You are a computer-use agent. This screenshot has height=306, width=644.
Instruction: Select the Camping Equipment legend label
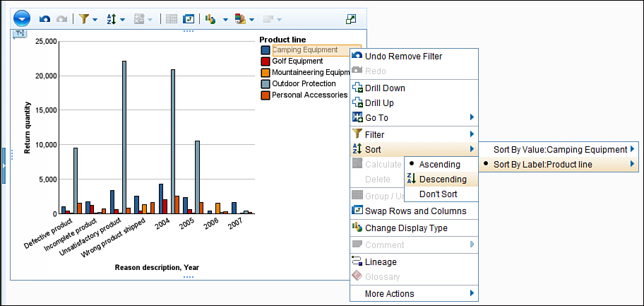tap(305, 49)
